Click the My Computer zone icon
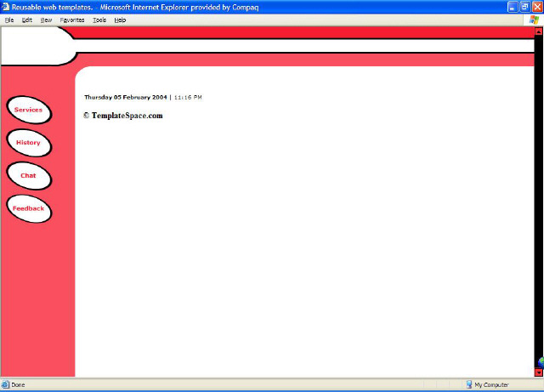Viewport: 544px width, 392px height. point(469,384)
